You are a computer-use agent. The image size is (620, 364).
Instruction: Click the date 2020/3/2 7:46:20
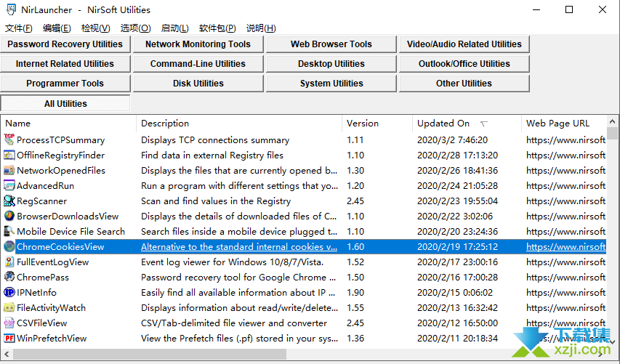tap(452, 140)
